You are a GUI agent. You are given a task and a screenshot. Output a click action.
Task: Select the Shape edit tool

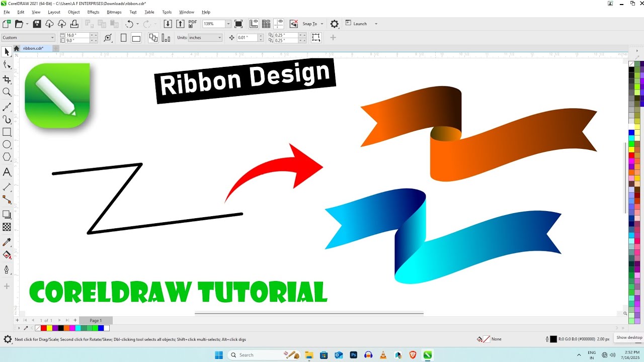(7, 65)
